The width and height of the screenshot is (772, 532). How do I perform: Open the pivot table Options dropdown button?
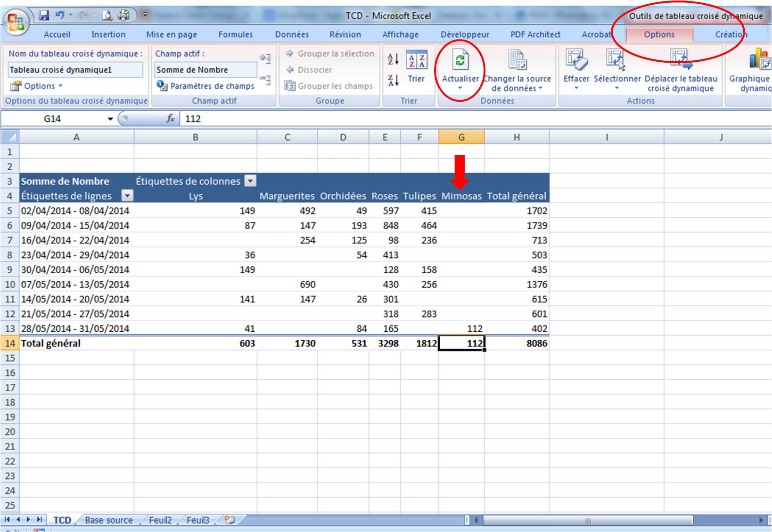point(37,86)
